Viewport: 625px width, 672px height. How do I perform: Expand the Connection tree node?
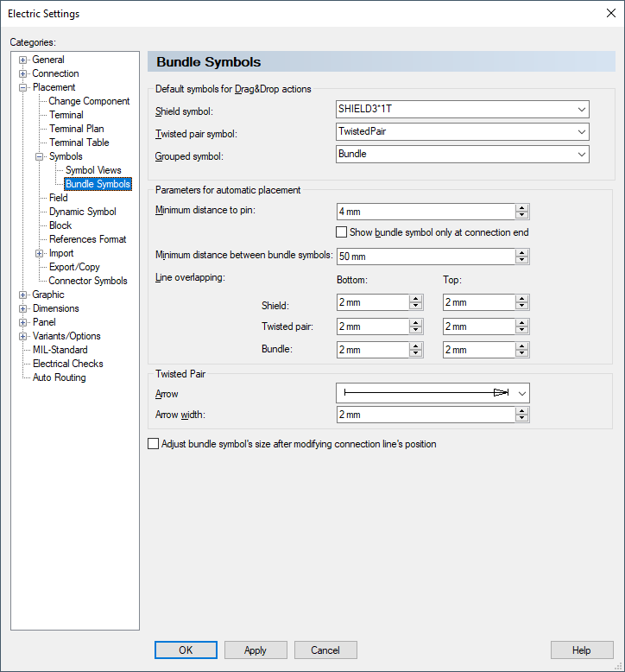point(23,73)
